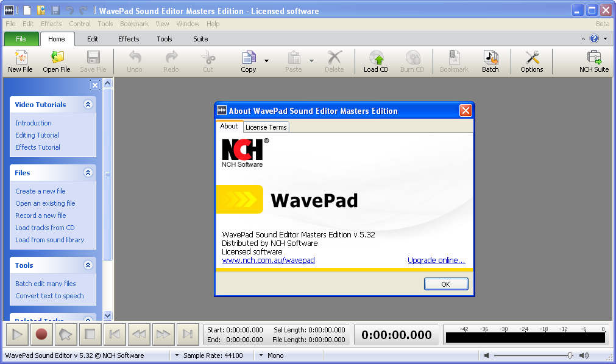Switch to the Edit ribbon tab
Viewport: 616px width, 364px height.
[93, 39]
